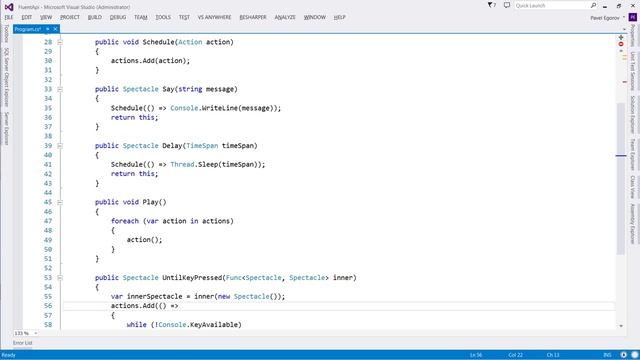Click the vertical scrollbar thumb
This screenshot has height=360, width=640.
pyautogui.click(x=621, y=178)
